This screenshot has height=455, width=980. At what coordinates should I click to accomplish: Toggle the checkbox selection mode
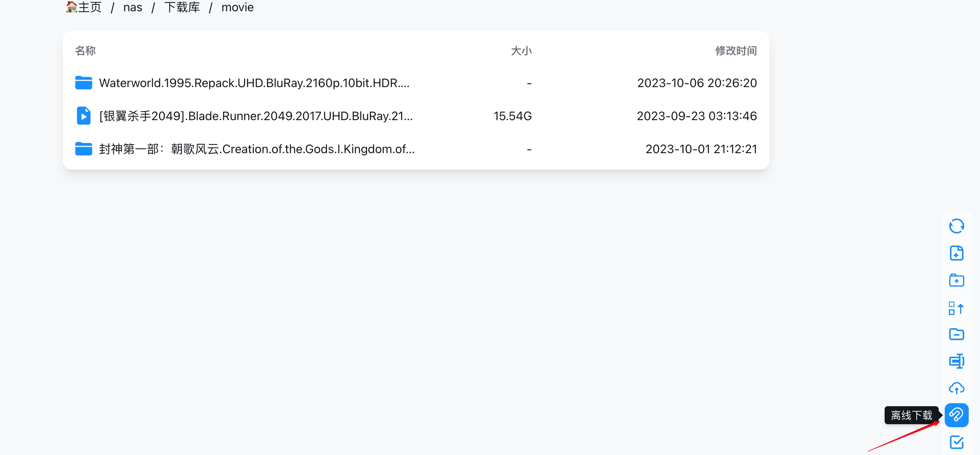(956, 442)
